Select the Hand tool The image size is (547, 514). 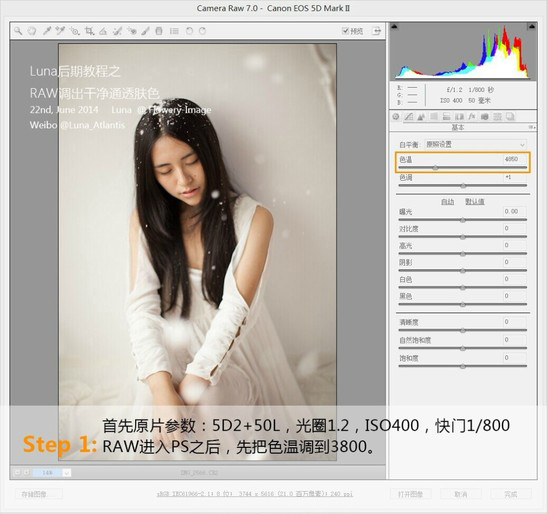coord(32,31)
